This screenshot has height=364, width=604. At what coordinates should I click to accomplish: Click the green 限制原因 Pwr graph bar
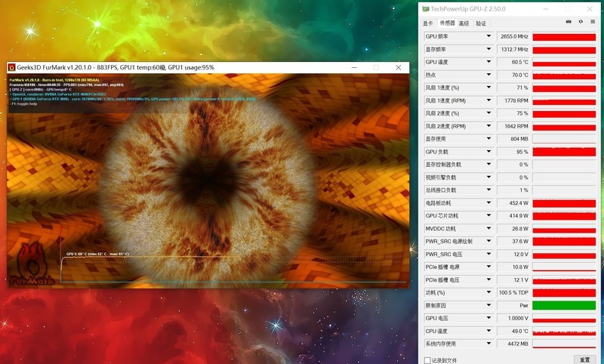563,305
